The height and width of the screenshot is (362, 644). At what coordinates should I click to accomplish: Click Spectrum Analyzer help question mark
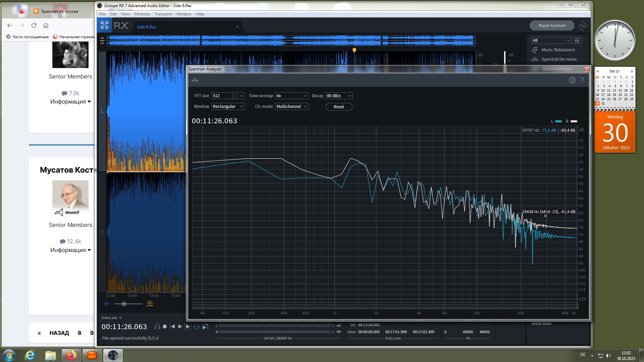pos(582,80)
